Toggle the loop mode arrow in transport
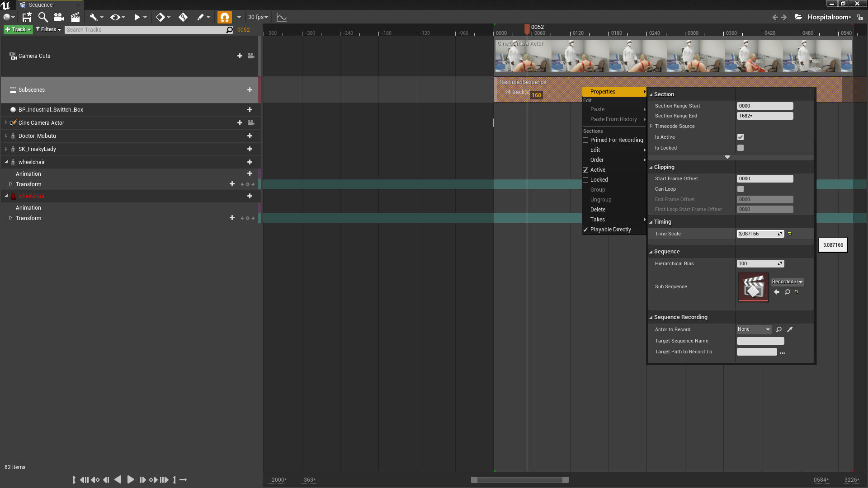Screen dimensions: 868x488 coord(183,480)
